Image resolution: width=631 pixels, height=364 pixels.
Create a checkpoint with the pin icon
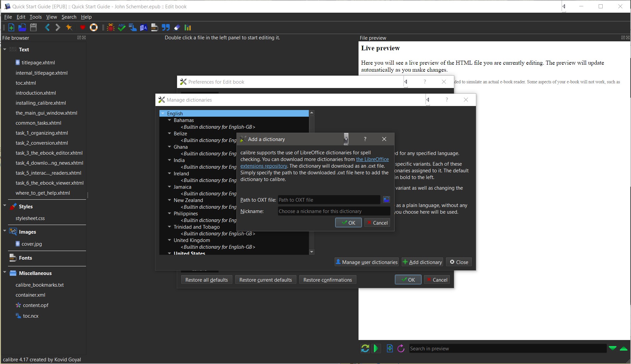click(x=69, y=28)
